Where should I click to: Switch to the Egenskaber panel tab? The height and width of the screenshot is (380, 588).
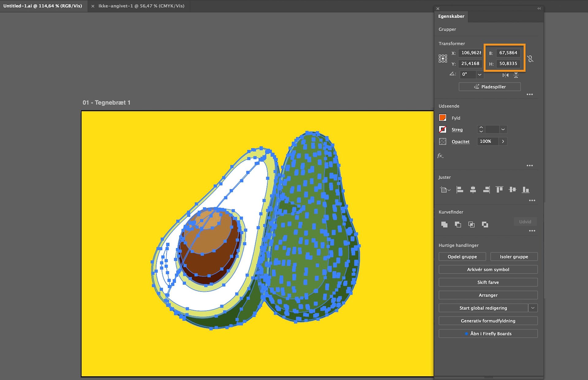point(451,16)
